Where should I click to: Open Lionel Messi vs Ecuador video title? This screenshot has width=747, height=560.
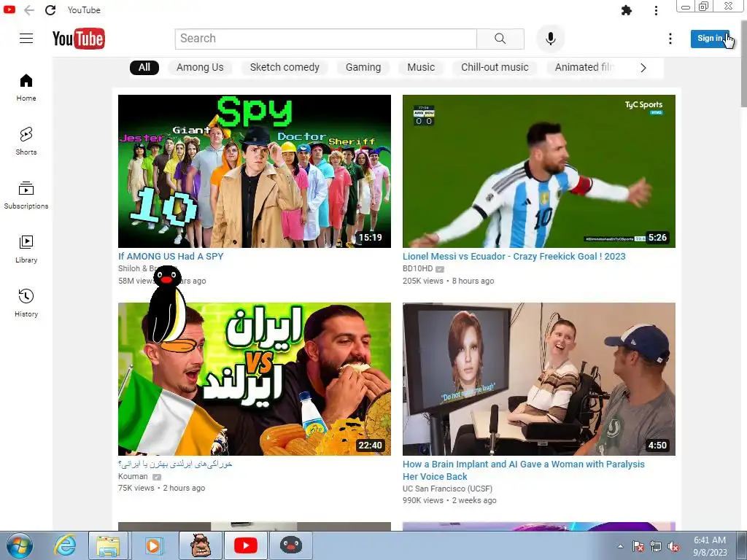514,256
